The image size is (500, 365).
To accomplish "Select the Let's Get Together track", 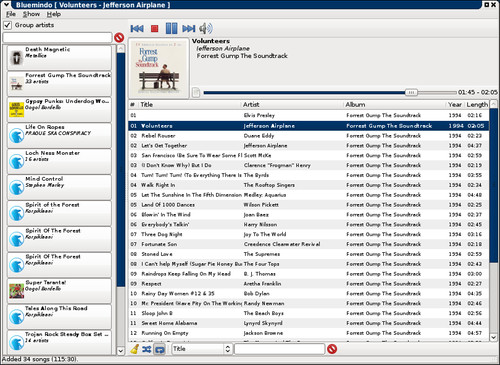I will click(309, 146).
